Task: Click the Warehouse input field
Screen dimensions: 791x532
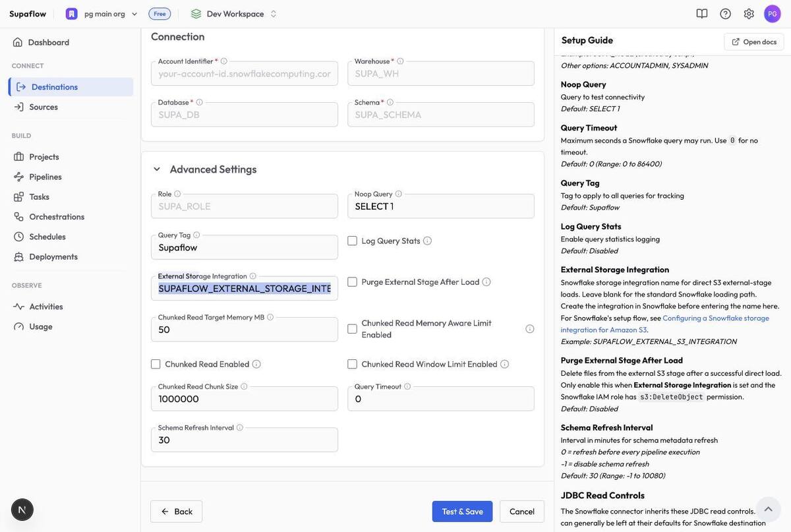Action: pyautogui.click(x=441, y=73)
